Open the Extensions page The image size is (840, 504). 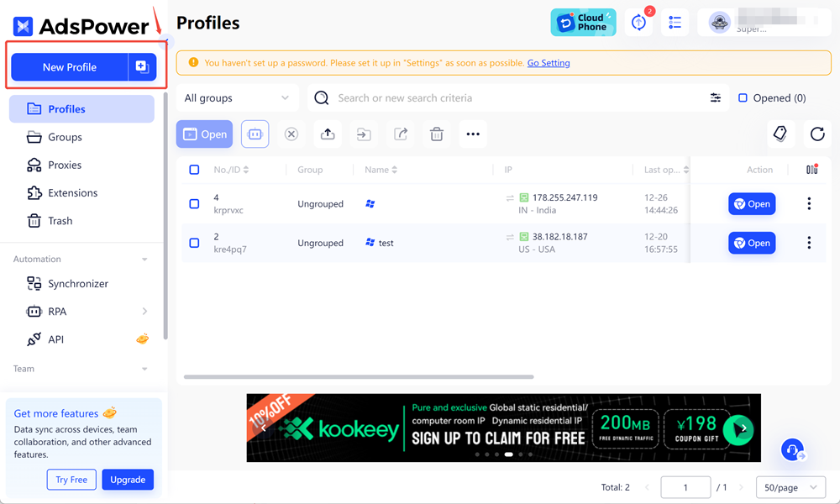[72, 193]
